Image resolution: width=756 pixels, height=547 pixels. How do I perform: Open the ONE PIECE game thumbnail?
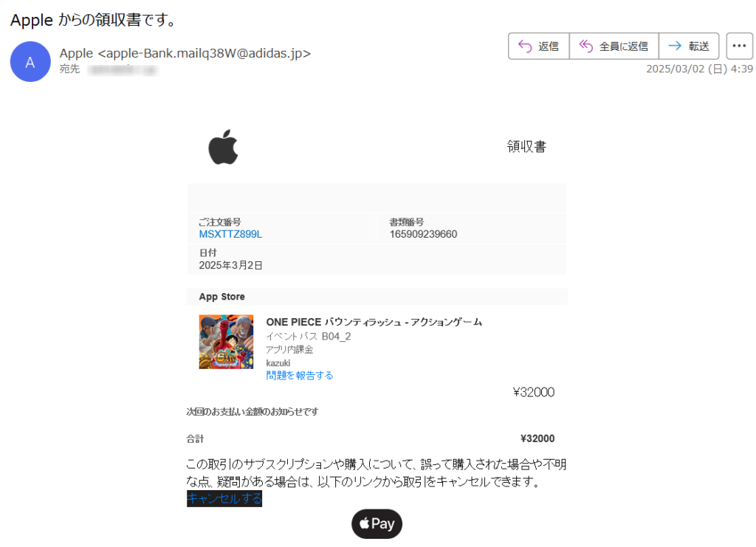(226, 342)
